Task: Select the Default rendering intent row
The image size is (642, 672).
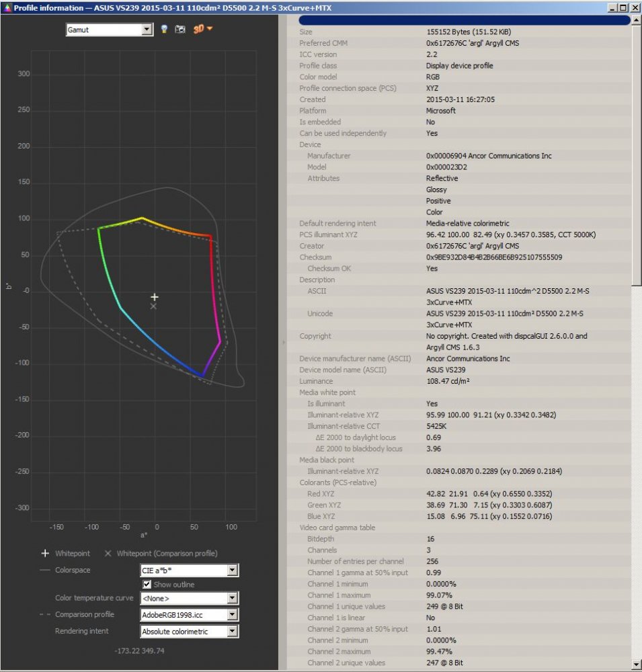Action: pos(457,223)
